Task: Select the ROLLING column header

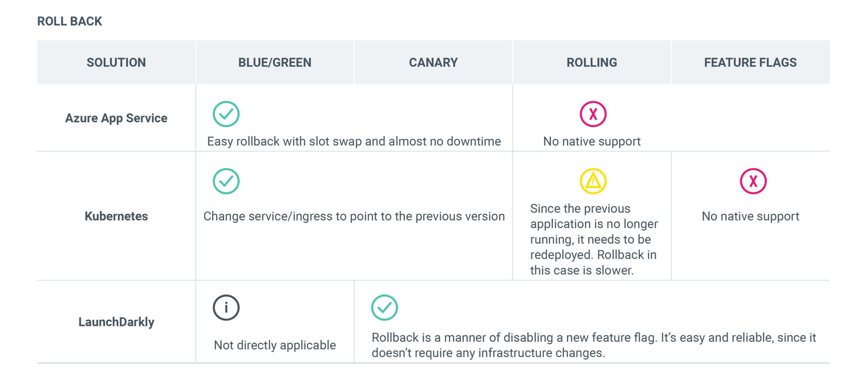Action: [x=592, y=62]
